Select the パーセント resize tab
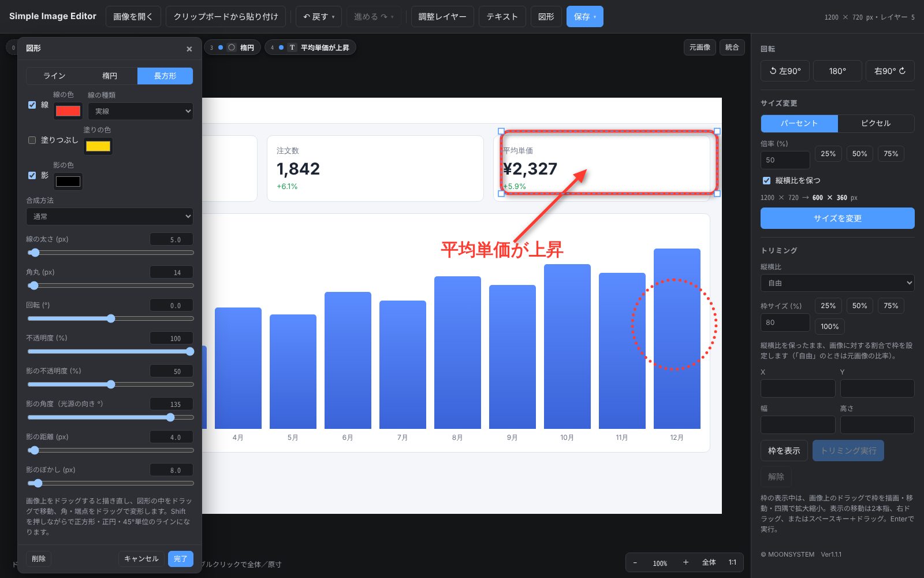This screenshot has height=578, width=924. pyautogui.click(x=799, y=123)
